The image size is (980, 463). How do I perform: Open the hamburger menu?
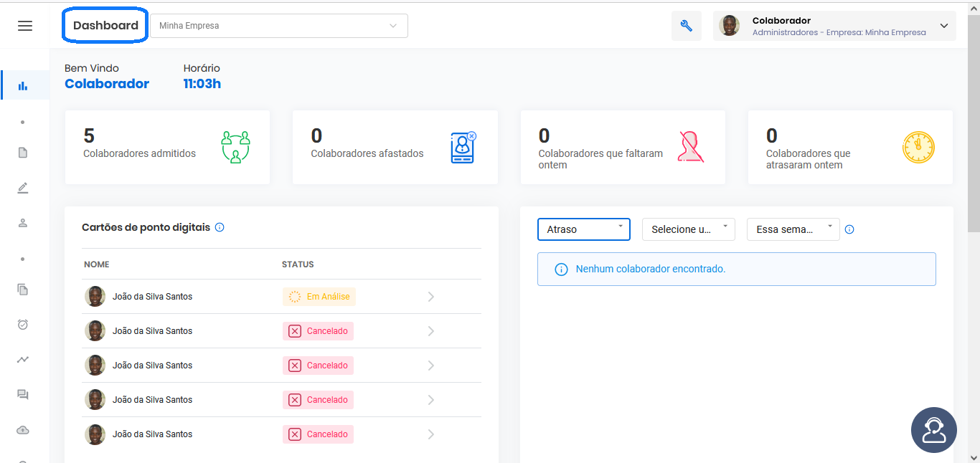pos(25,26)
